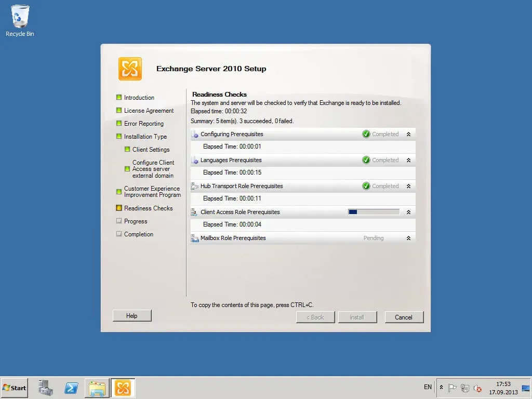Viewport: 532px width, 399px height.
Task: Click the Cancel button
Action: coord(404,317)
